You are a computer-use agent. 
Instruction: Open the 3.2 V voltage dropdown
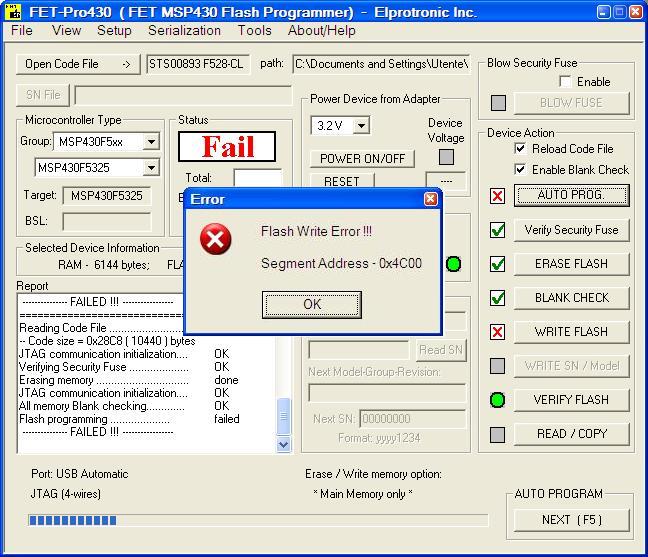click(x=361, y=125)
